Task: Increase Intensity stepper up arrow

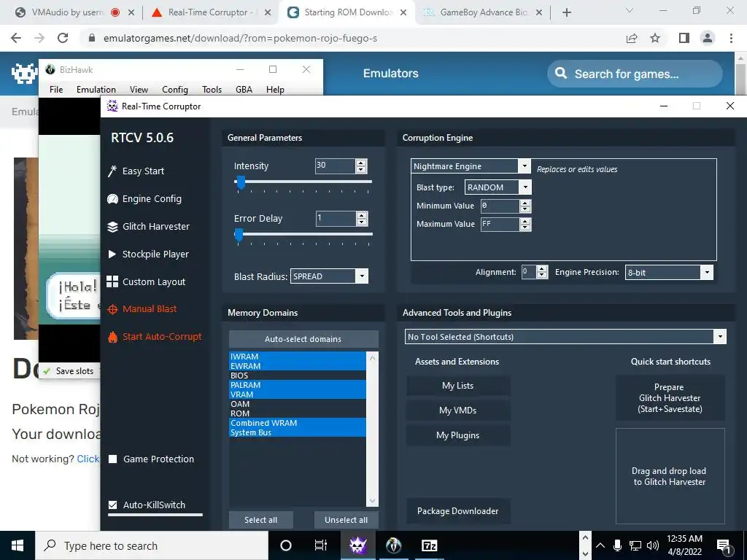Action: pyautogui.click(x=361, y=163)
